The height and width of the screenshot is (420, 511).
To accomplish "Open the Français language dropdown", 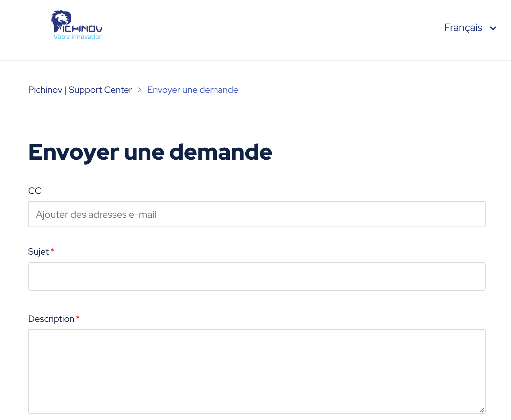I will point(470,28).
